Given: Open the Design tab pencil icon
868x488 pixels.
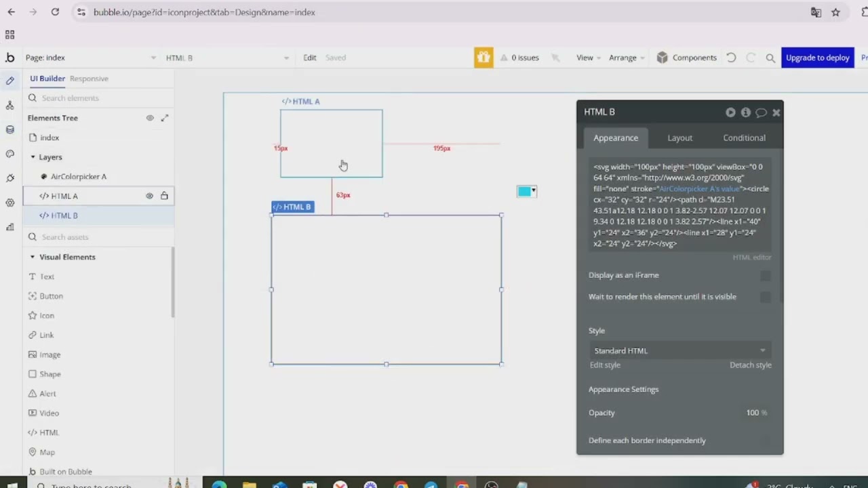Looking at the screenshot, I should [x=9, y=81].
